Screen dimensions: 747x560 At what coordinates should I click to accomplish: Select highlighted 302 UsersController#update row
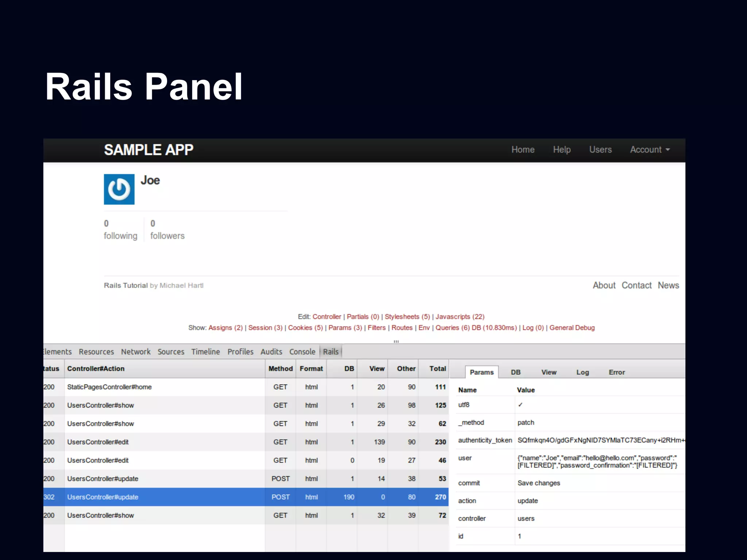pyautogui.click(x=246, y=497)
